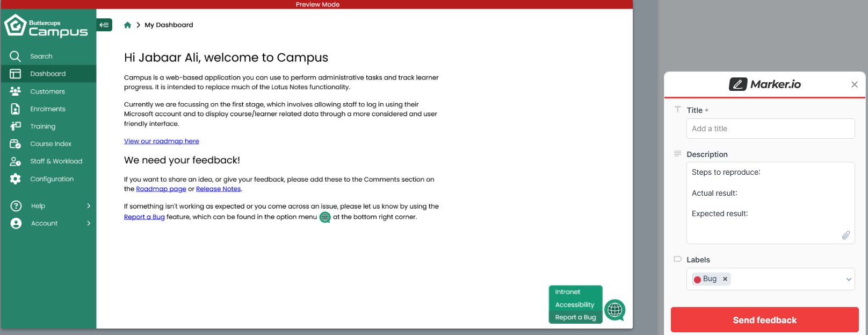This screenshot has height=335, width=868.
Task: Click the Training presenter icon
Action: tap(15, 126)
